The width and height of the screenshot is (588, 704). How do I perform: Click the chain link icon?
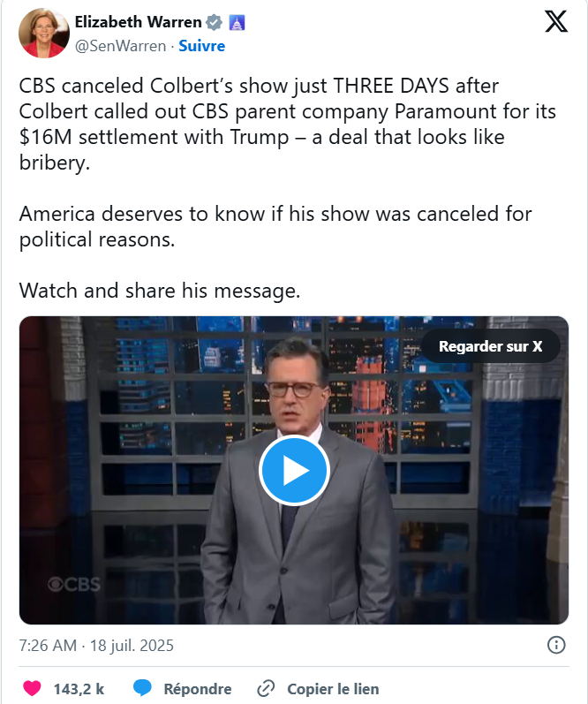(266, 689)
